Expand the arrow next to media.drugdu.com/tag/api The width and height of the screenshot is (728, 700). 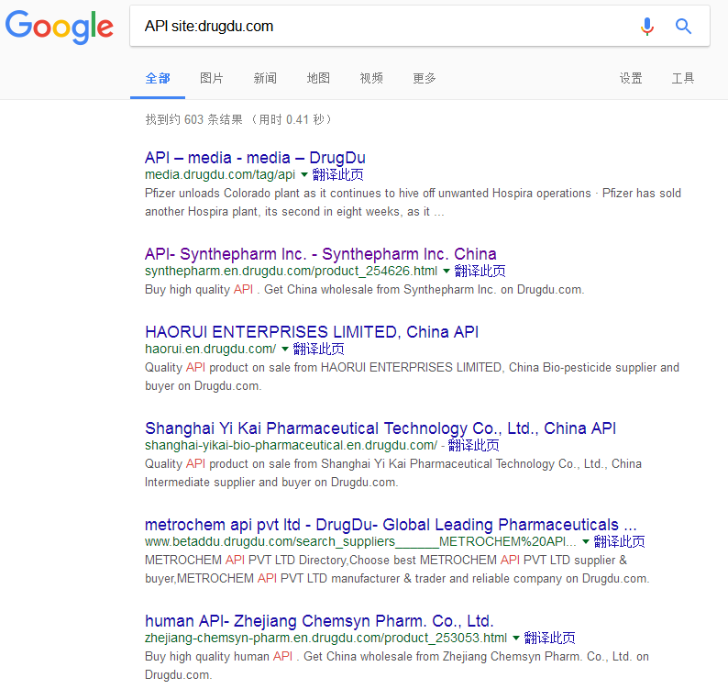click(304, 174)
